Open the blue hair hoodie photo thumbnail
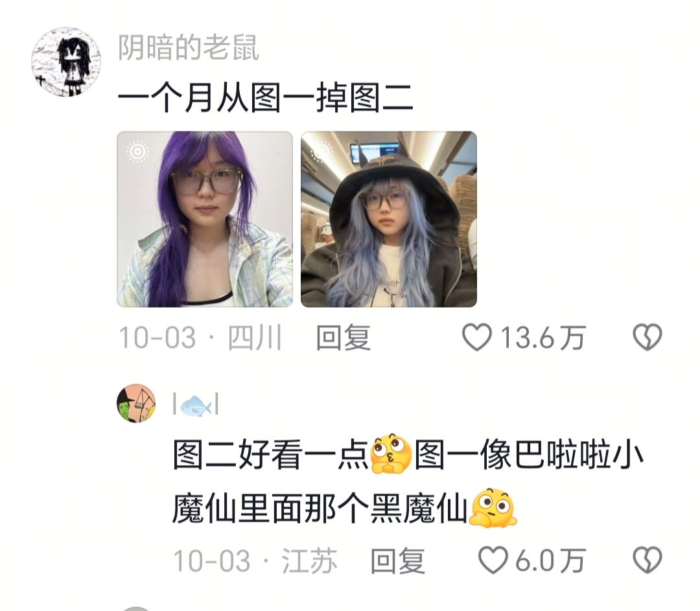 point(389,219)
